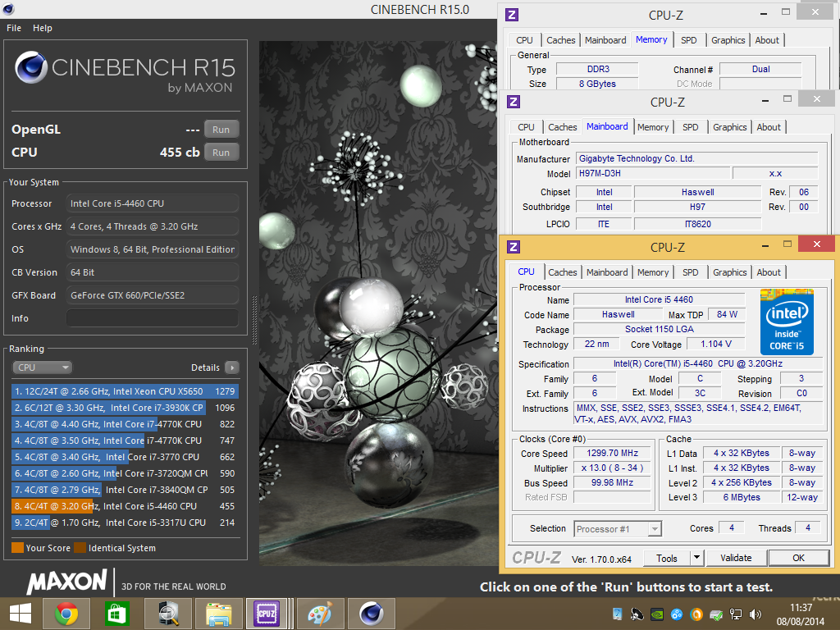The image size is (840, 630).
Task: Switch to SPD tab in front CPU-Z
Action: 690,272
